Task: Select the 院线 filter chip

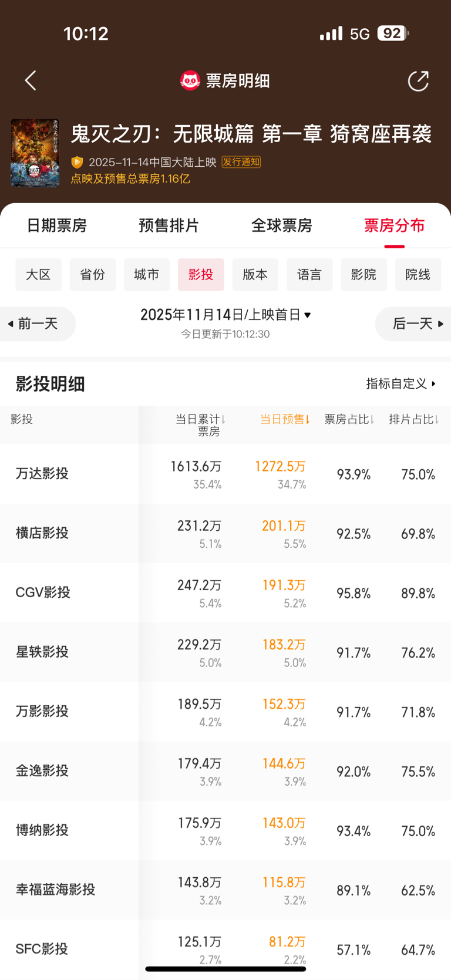Action: [418, 274]
